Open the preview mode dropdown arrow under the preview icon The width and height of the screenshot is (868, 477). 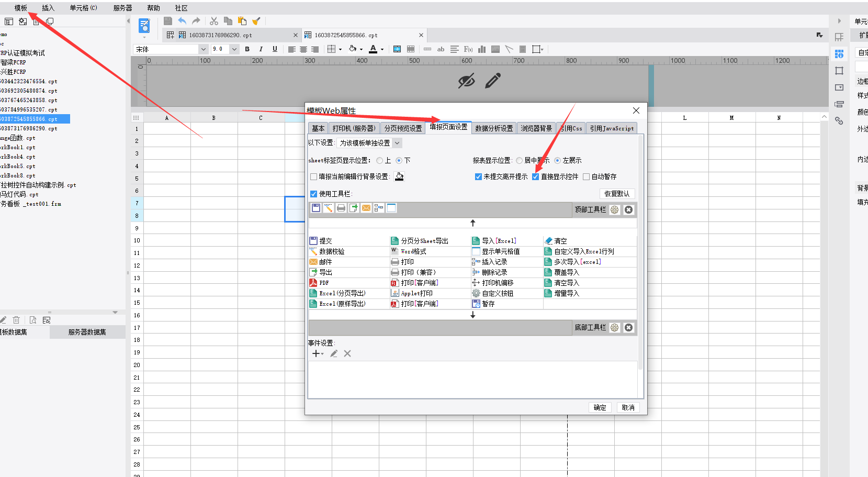point(144,37)
